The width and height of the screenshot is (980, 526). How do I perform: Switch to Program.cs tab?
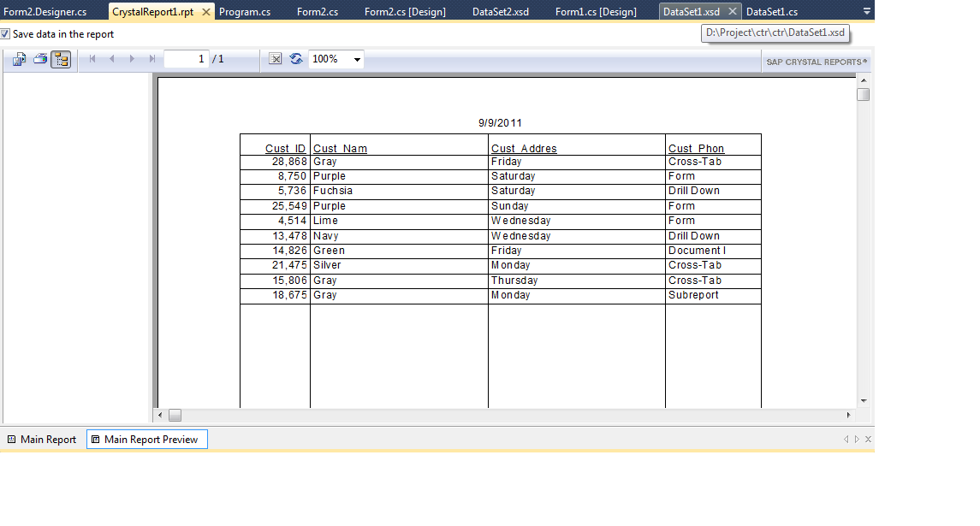245,12
